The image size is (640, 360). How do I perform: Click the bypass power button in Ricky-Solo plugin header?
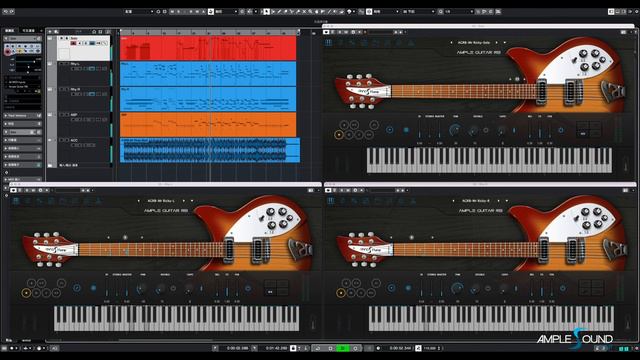click(x=326, y=32)
